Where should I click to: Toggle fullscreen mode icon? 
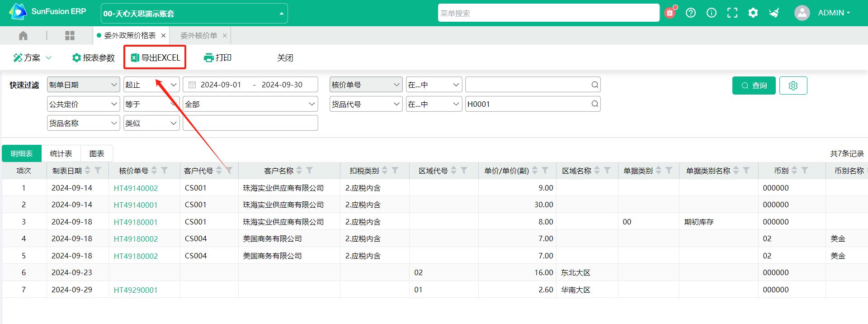pos(732,13)
